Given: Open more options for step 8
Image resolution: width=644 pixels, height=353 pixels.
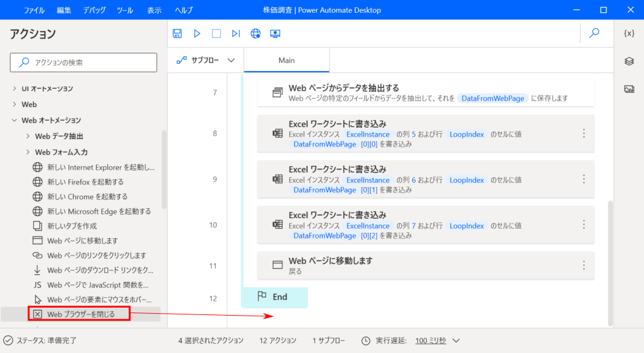Looking at the screenshot, I should point(583,134).
